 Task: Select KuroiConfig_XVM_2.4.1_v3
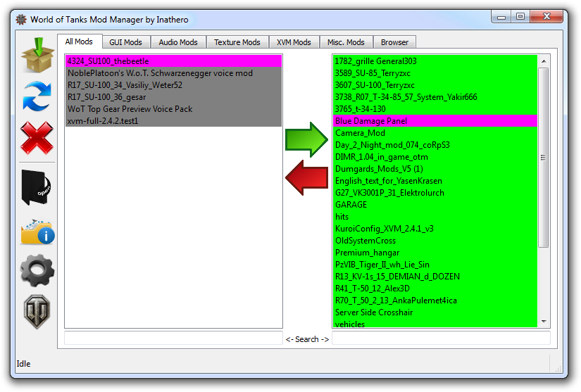435,229
